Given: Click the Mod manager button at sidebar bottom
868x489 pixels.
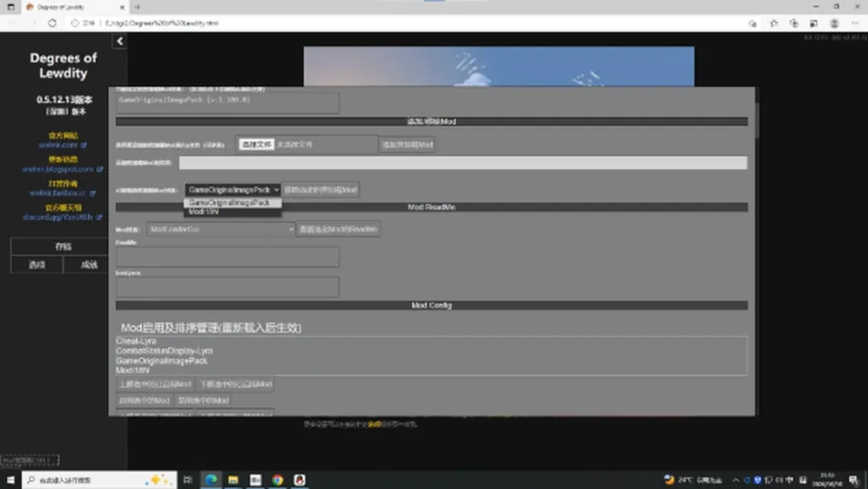Looking at the screenshot, I should click(x=29, y=460).
